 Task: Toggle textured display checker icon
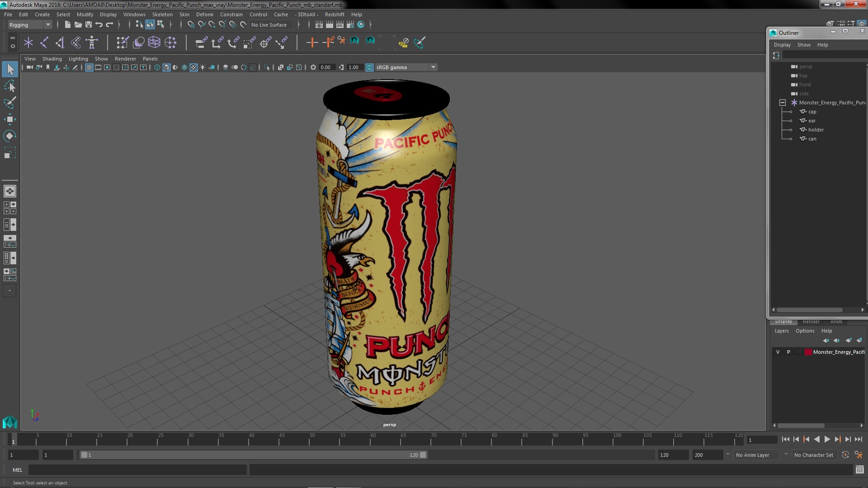193,67
